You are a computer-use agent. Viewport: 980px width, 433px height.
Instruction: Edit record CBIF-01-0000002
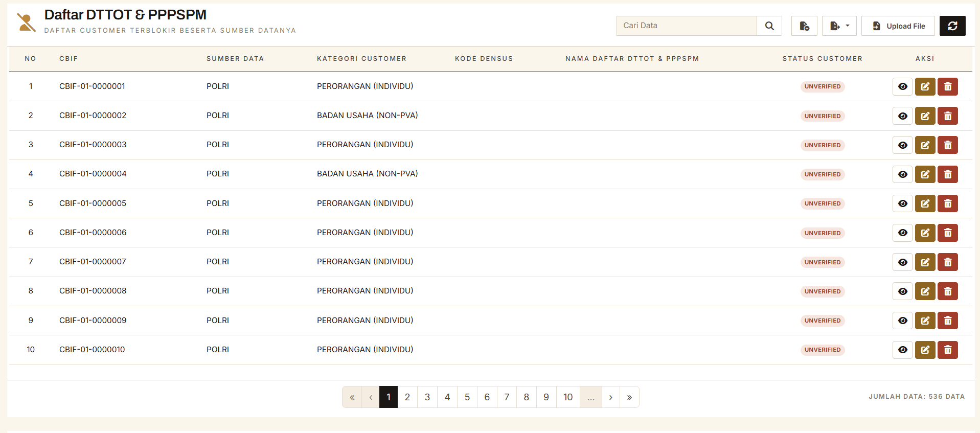coord(925,116)
